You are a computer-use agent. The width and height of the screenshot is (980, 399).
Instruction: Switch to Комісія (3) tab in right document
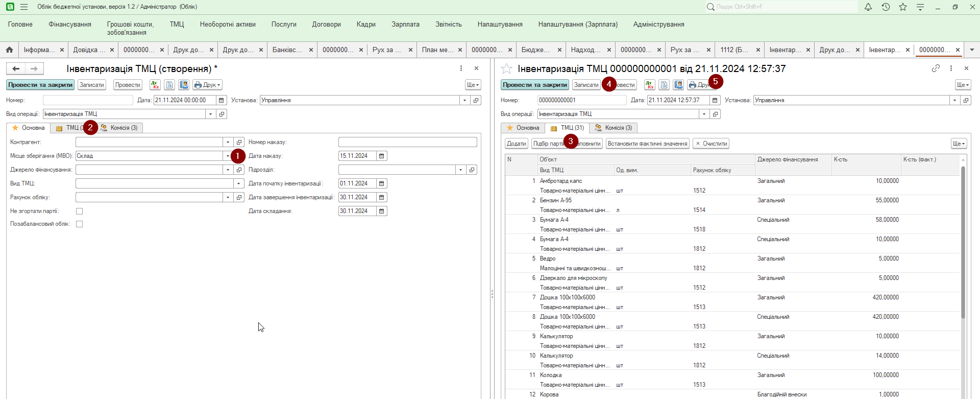(614, 128)
